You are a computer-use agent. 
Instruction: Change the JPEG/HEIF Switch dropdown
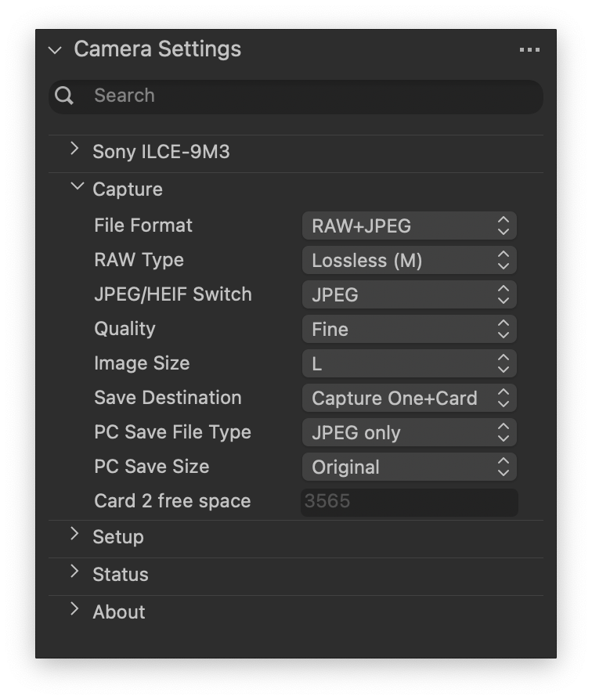pyautogui.click(x=409, y=295)
